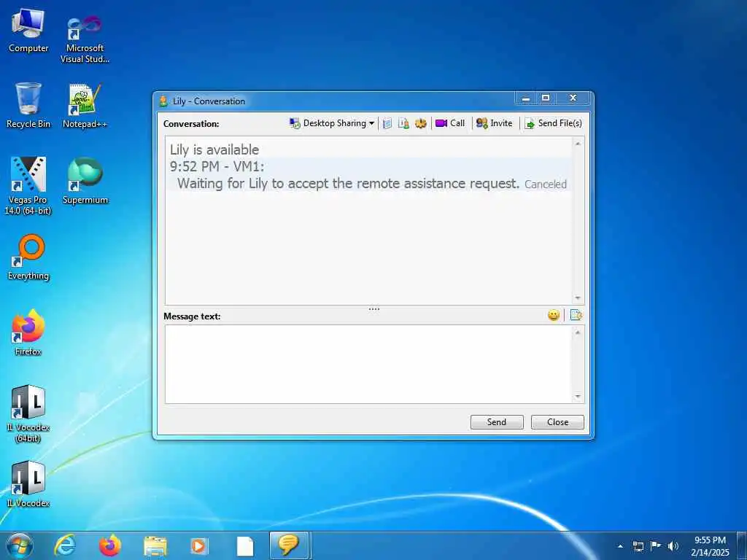Click conversation history scrollbar down arrow
747x560 pixels.
pos(578,298)
